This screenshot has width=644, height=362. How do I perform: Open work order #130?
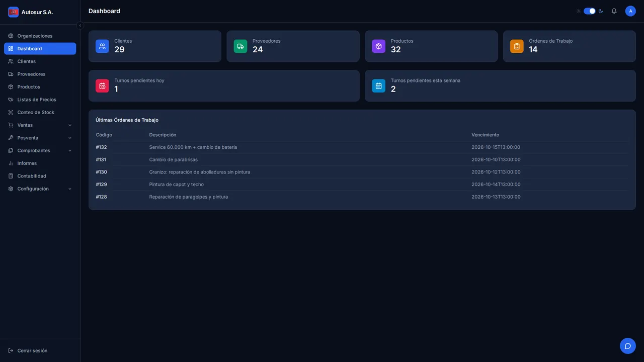click(102, 172)
